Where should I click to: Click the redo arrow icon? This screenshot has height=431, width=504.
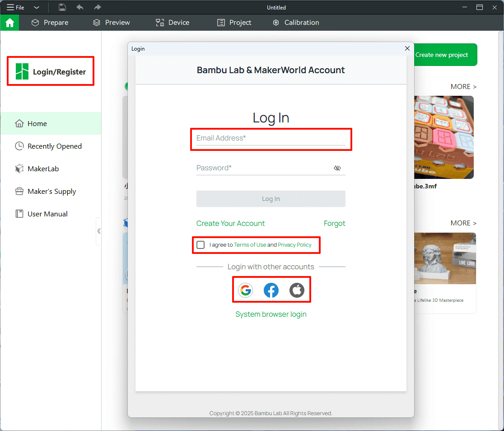[97, 7]
